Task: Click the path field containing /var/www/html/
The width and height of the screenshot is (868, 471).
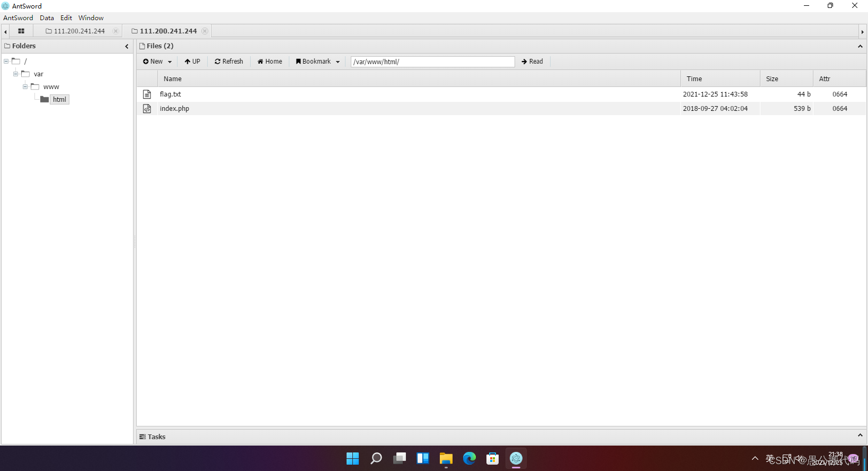Action: [432, 62]
